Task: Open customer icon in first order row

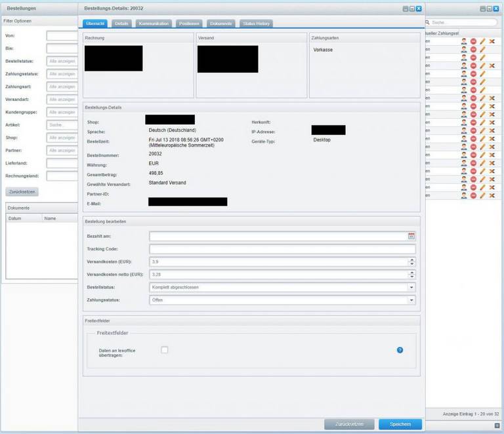Action: click(x=464, y=41)
